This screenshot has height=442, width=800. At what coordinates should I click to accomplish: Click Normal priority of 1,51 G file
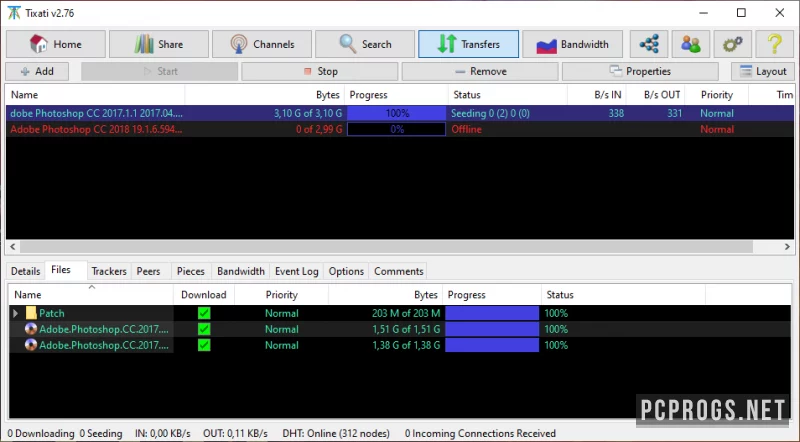(x=282, y=329)
